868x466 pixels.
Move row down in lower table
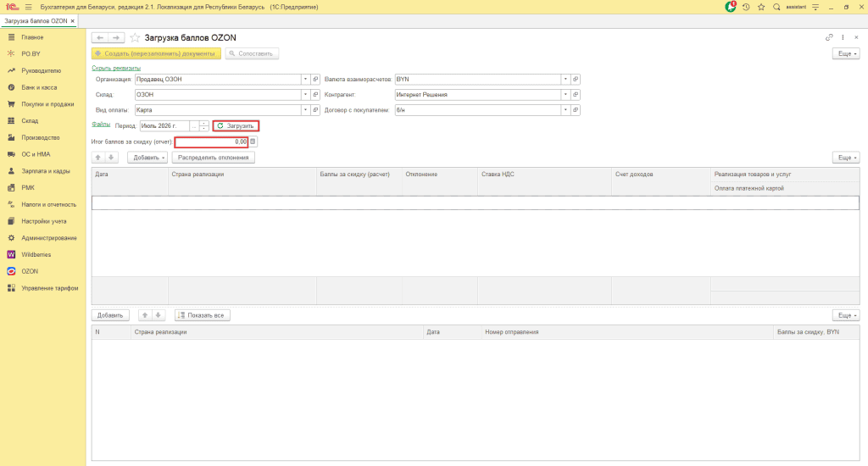pyautogui.click(x=158, y=315)
